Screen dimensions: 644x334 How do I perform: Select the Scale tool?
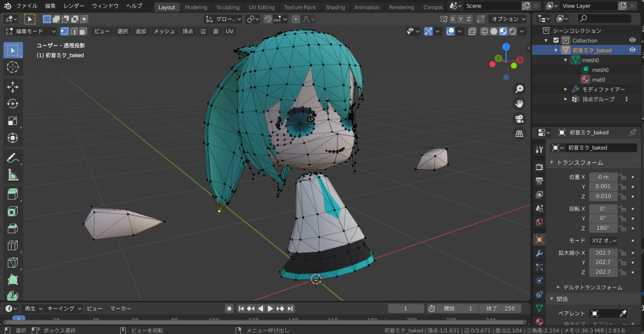tap(13, 121)
